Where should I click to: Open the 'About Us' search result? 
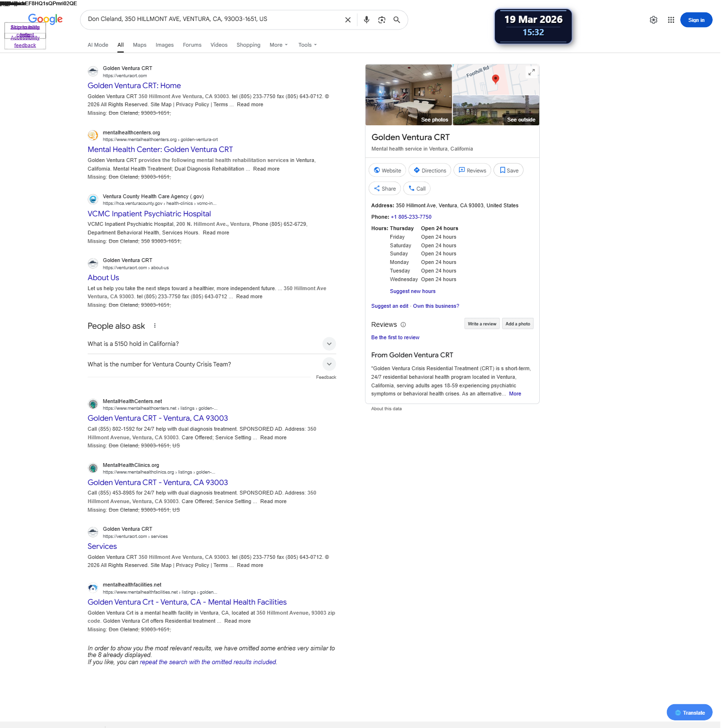pyautogui.click(x=103, y=278)
